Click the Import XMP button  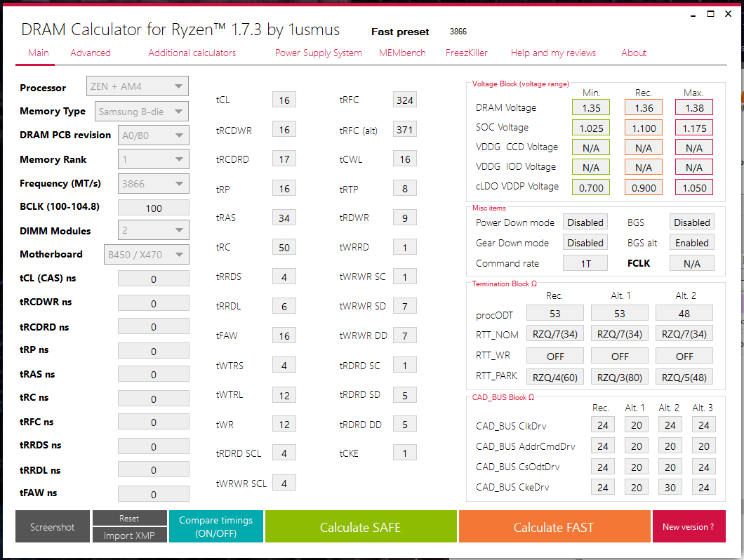[x=130, y=535]
